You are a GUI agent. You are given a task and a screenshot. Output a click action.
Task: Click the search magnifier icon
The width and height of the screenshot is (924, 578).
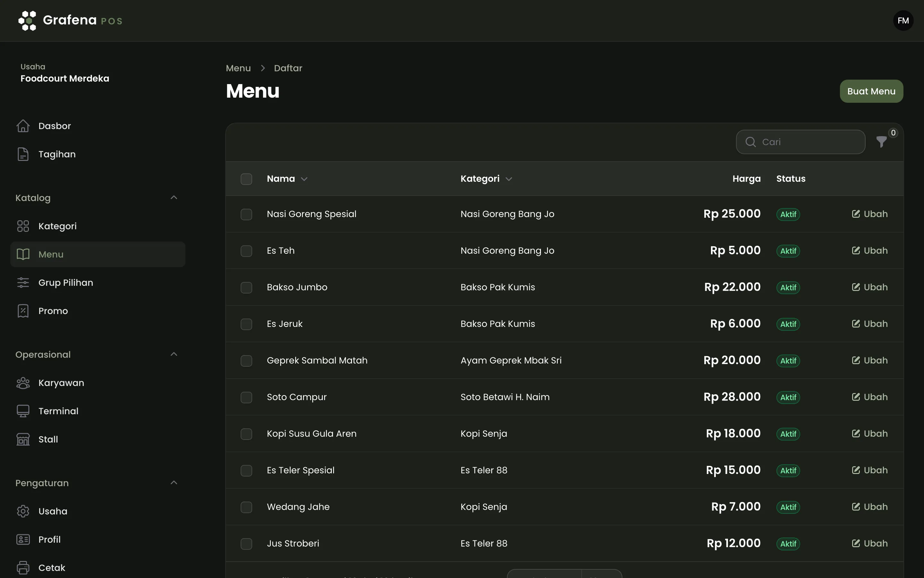[x=751, y=142]
